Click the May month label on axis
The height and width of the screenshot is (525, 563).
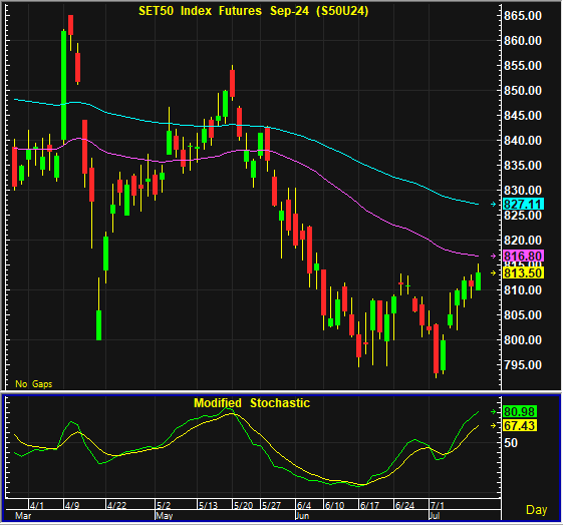coord(164,516)
